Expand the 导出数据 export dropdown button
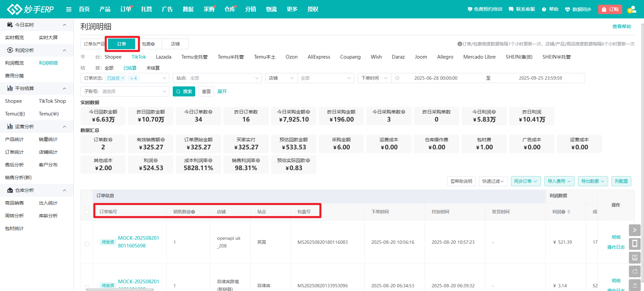Screen dimensions: 644x291 pyautogui.click(x=593, y=181)
